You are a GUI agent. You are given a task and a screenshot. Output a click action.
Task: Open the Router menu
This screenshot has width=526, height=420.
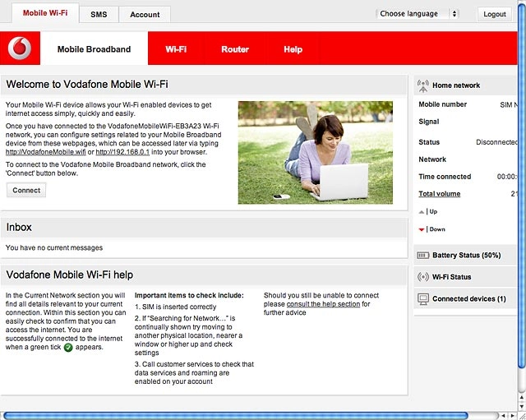(235, 49)
